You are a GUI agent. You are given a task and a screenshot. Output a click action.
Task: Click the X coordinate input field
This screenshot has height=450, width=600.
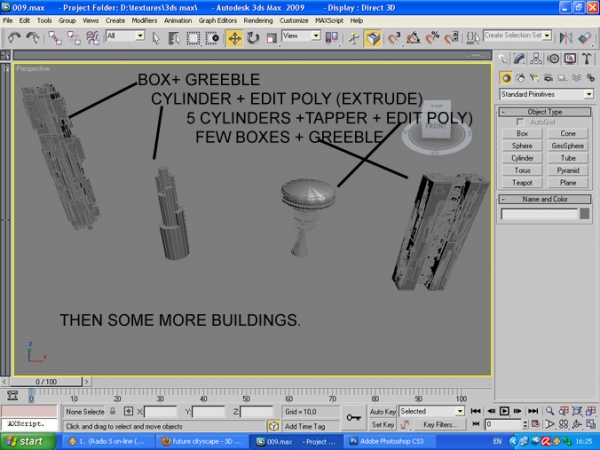(x=160, y=412)
